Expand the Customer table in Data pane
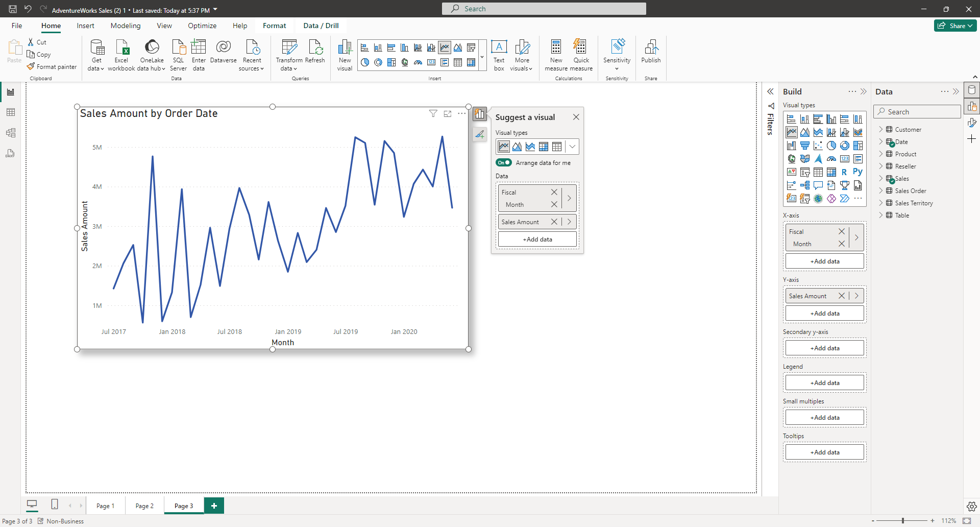Screen dimensions: 980x527 (881, 130)
